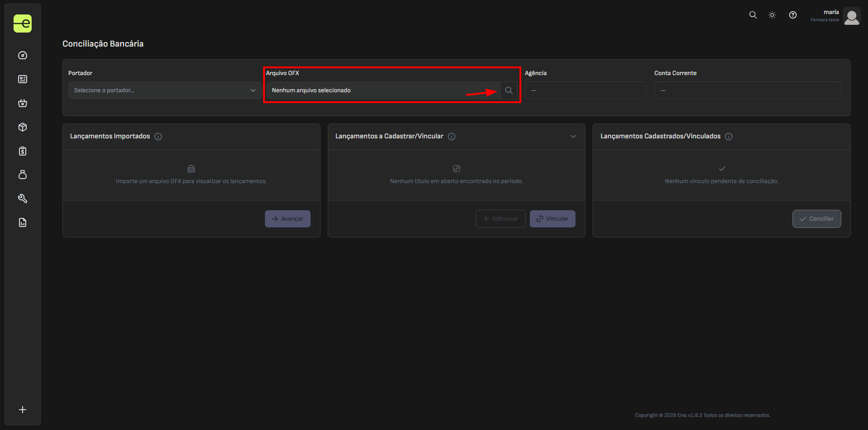Click the magnifier to browse OFX file
This screenshot has height=430, width=868.
tap(509, 90)
